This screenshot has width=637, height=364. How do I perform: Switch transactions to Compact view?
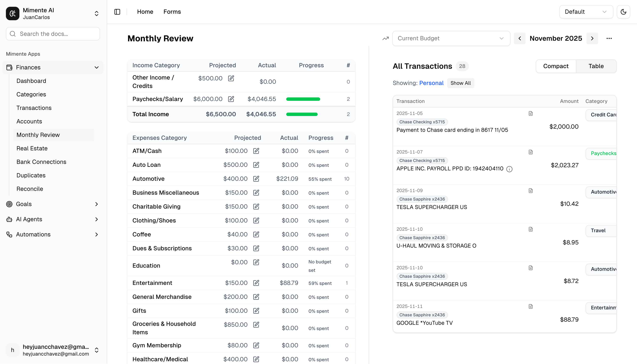[x=556, y=66]
